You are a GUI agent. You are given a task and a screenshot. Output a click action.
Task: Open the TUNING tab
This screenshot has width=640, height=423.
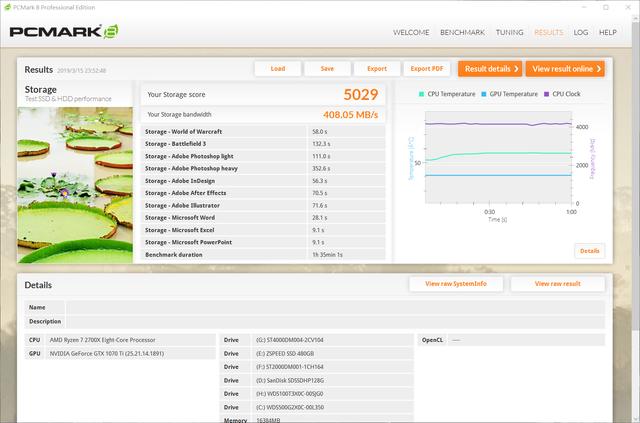coord(509,32)
